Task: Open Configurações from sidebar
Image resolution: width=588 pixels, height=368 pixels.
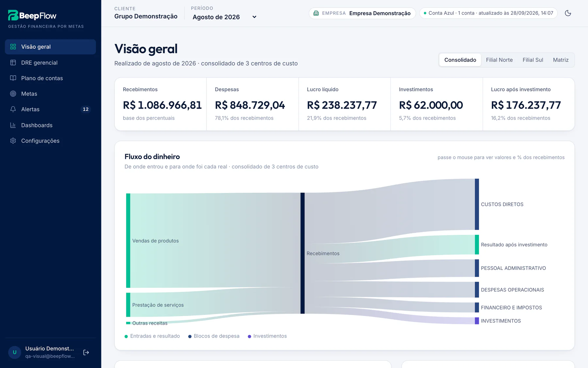Action: [50, 141]
